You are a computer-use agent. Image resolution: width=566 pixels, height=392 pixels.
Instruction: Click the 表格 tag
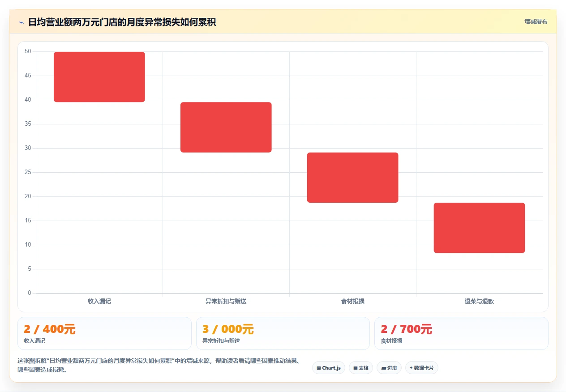[x=361, y=368]
